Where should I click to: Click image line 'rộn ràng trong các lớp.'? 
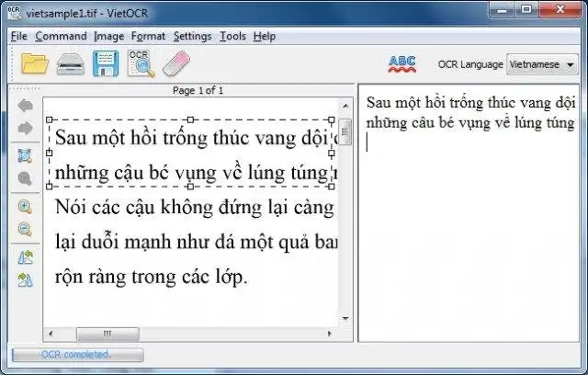pyautogui.click(x=151, y=278)
